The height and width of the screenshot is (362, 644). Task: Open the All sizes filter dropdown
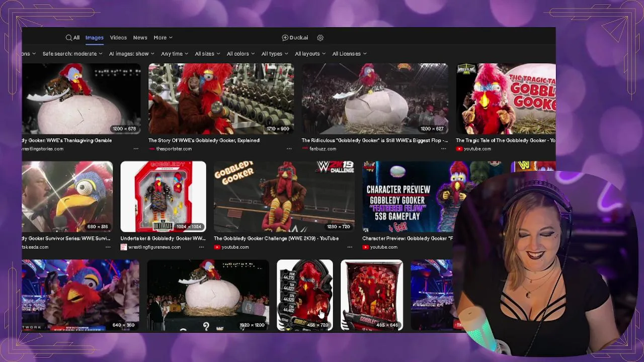point(207,54)
